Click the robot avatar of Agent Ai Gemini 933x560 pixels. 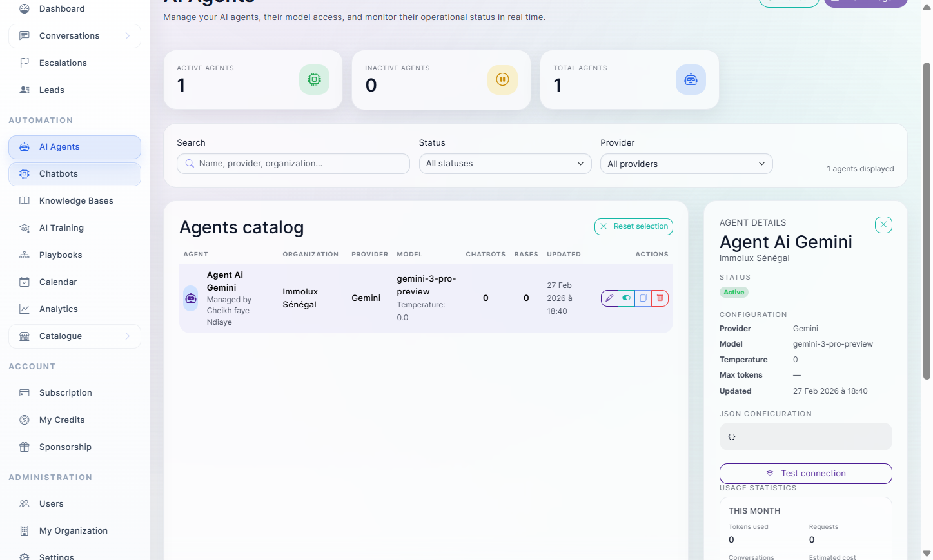tap(191, 298)
